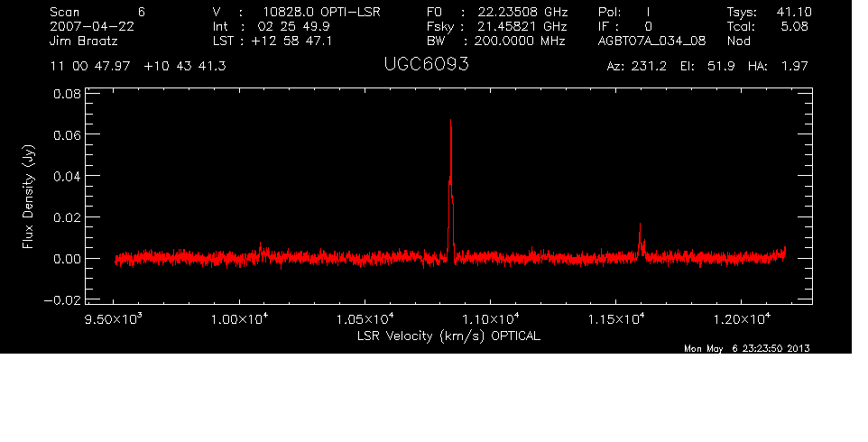This screenshot has height=442, width=868.
Task: Click right ascension 11 00 47.97
Action: pos(90,67)
